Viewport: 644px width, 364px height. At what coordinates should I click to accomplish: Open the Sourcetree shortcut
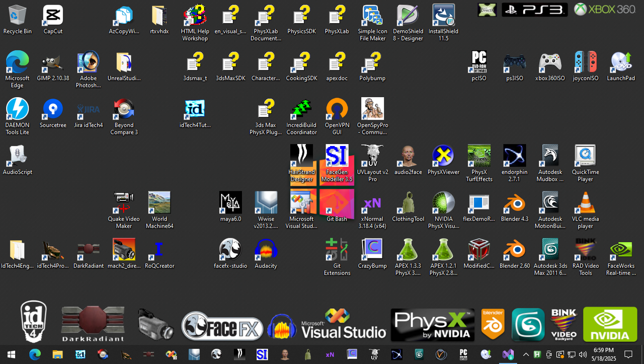pyautogui.click(x=53, y=113)
